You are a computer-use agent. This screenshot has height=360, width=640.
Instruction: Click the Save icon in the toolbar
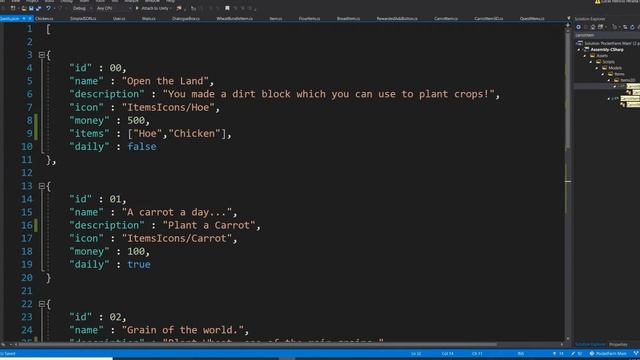click(x=31, y=8)
